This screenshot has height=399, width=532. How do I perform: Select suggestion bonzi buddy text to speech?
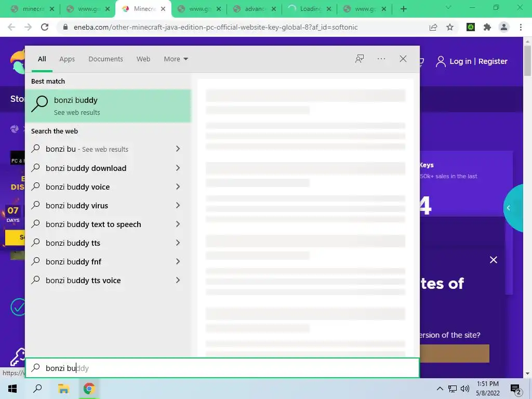click(94, 224)
